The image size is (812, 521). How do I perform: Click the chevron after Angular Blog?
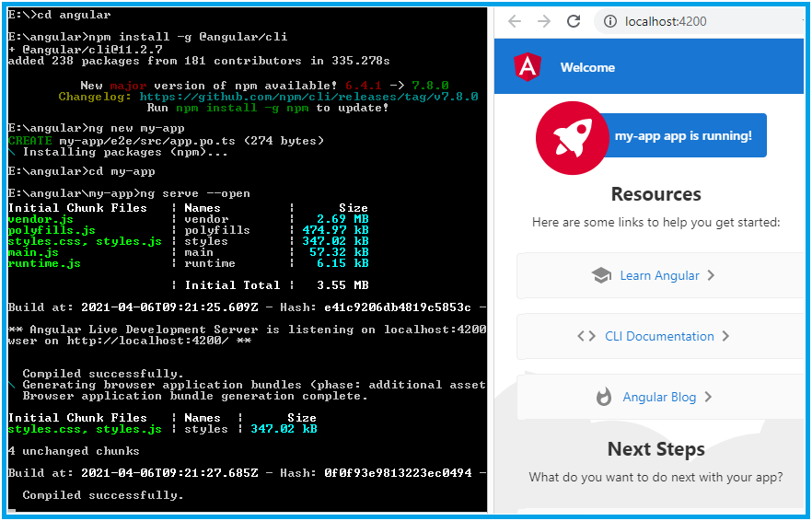(x=709, y=398)
